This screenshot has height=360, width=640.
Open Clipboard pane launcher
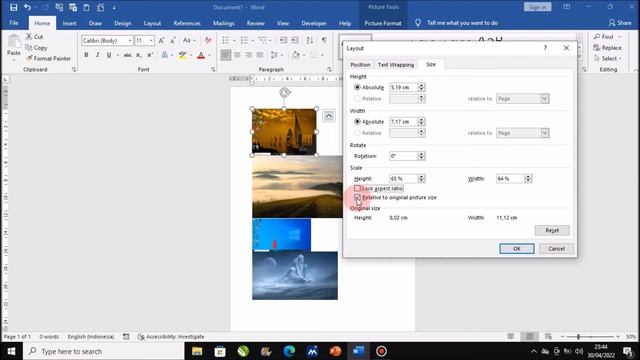[x=74, y=69]
